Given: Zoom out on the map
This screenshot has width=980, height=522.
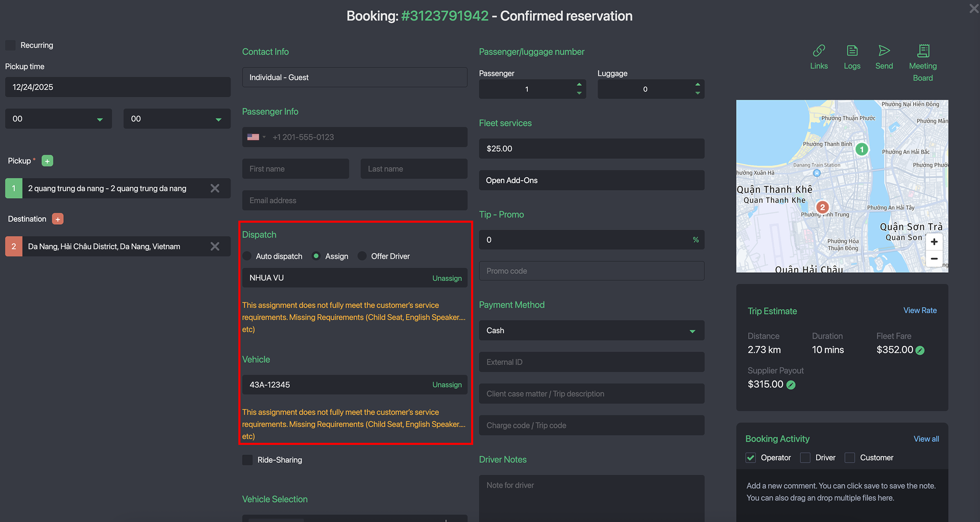Looking at the screenshot, I should coord(934,258).
